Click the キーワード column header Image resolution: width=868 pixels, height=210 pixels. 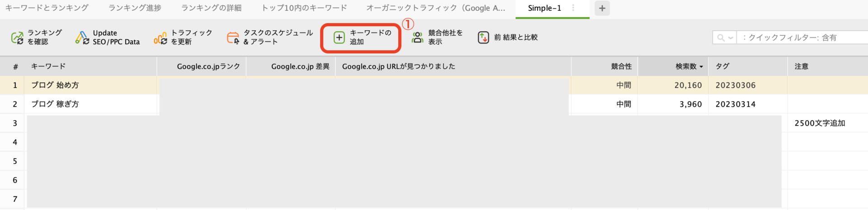point(90,66)
